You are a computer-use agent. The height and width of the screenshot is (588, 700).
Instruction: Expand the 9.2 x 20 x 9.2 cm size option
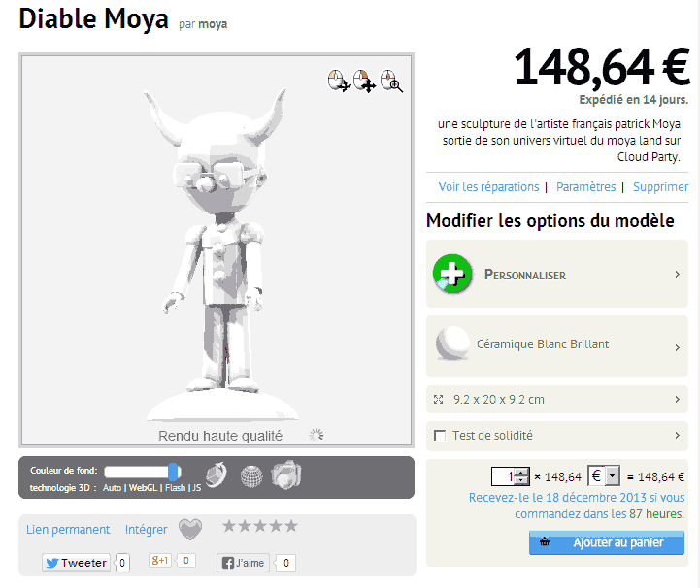tap(557, 400)
